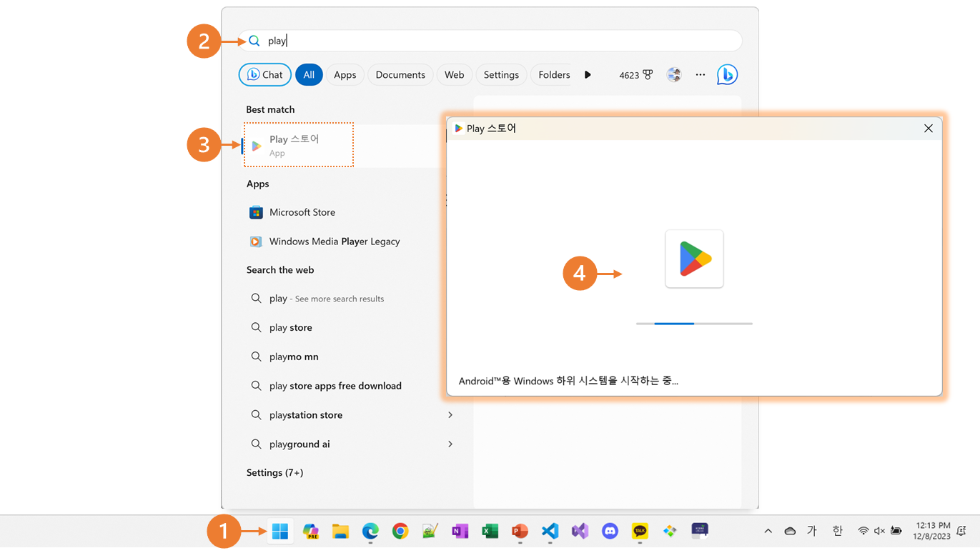Open Discord from the taskbar
980x553 pixels.
610,531
